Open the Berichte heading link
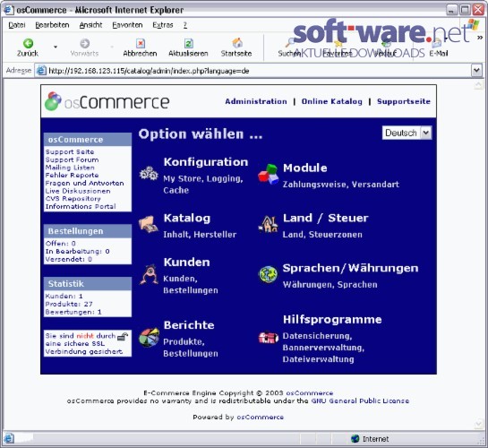The width and height of the screenshot is (488, 448). pos(189,325)
